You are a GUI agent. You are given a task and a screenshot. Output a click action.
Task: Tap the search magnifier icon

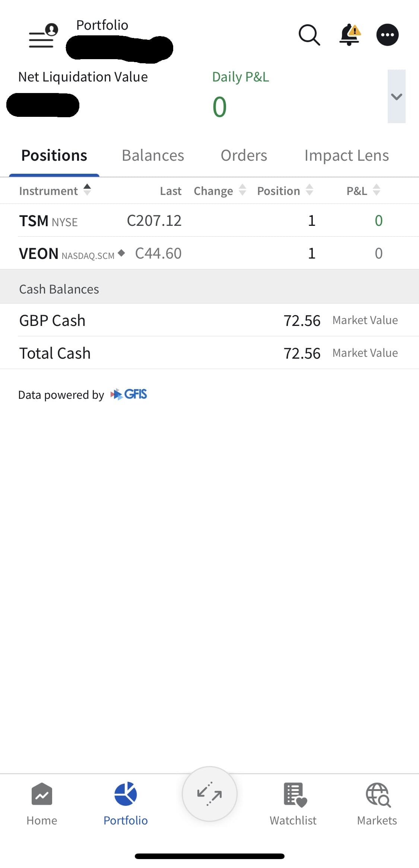click(309, 35)
